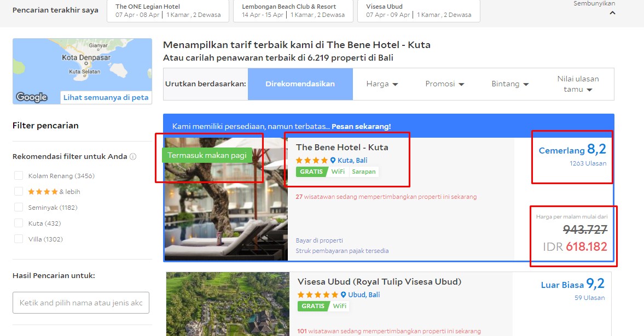
Task: Click the accommodation name search field
Action: [81, 303]
